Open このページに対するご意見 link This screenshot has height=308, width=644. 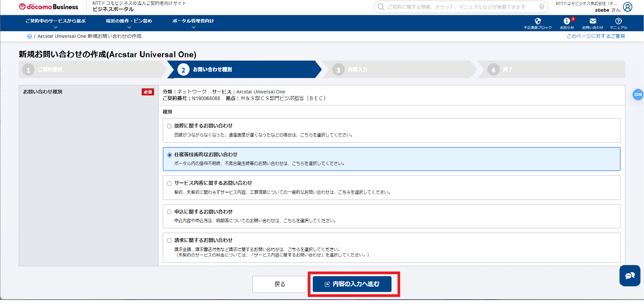pos(596,36)
